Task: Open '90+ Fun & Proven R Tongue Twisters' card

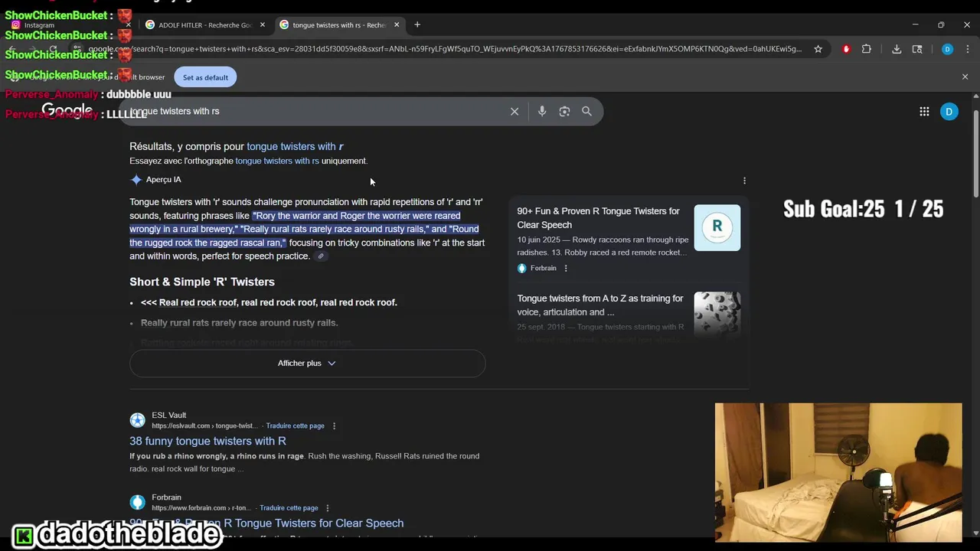Action: click(598, 218)
